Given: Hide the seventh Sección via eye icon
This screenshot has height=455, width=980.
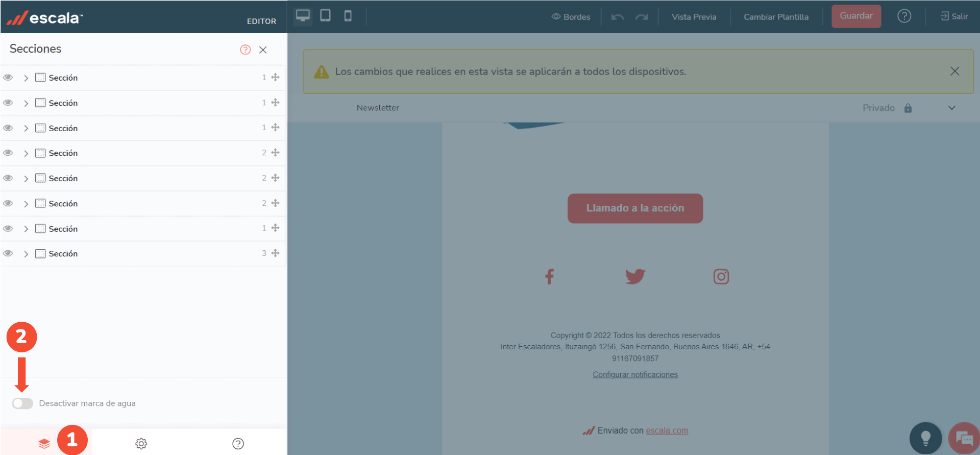Looking at the screenshot, I should point(8,228).
